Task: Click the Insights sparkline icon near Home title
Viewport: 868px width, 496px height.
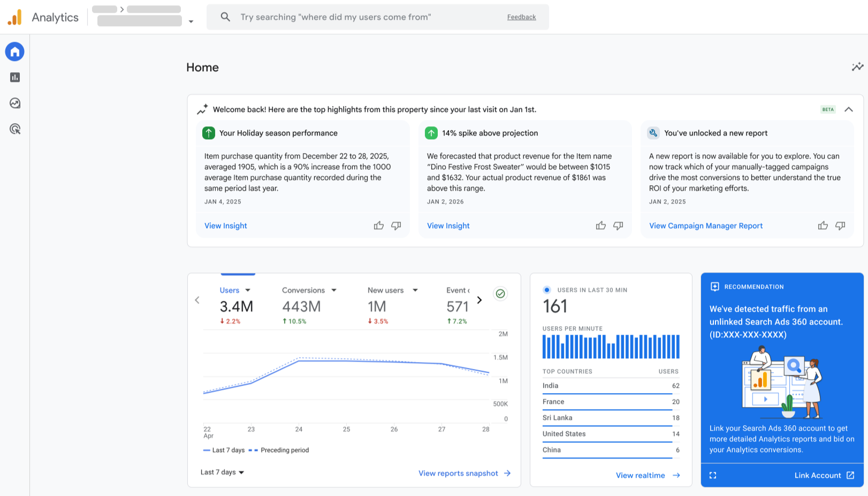Action: [857, 67]
